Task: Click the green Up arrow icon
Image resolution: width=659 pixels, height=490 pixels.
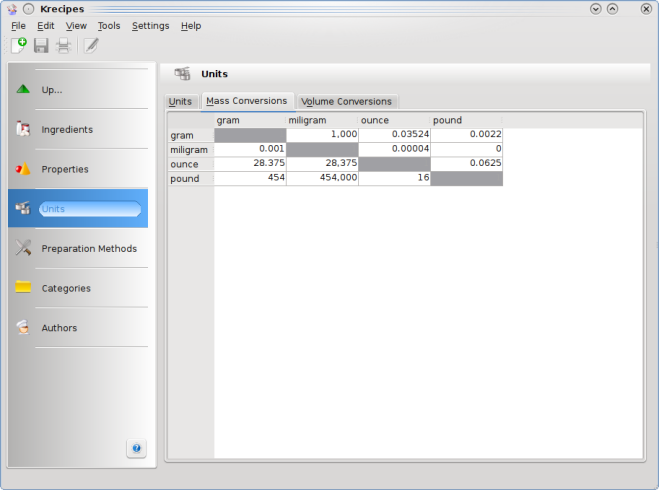Action: coord(23,89)
